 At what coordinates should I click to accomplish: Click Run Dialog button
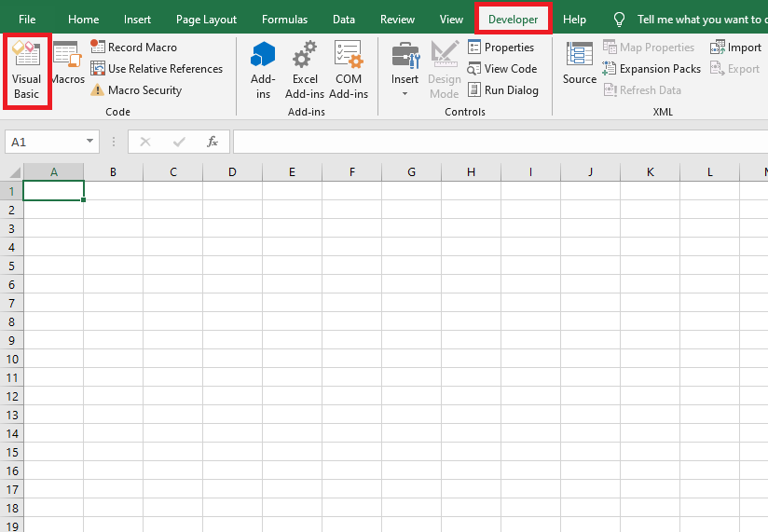(503, 90)
